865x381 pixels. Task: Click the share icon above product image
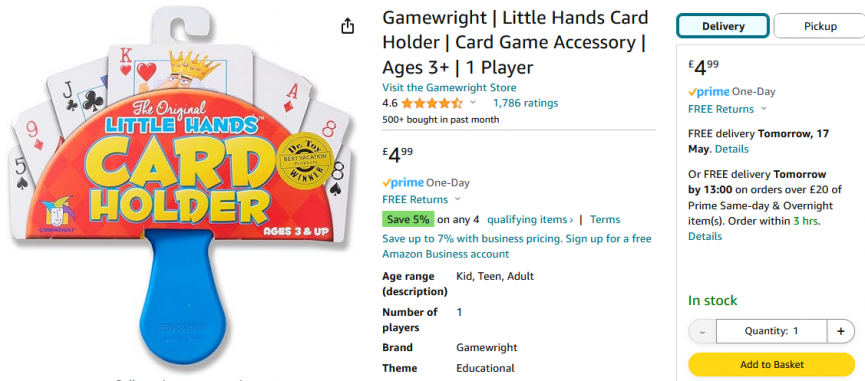[x=347, y=26]
